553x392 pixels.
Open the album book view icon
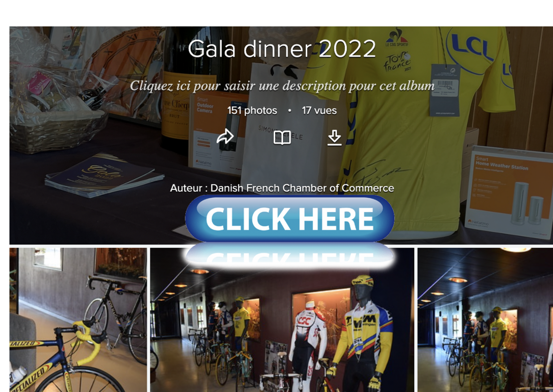coord(282,137)
